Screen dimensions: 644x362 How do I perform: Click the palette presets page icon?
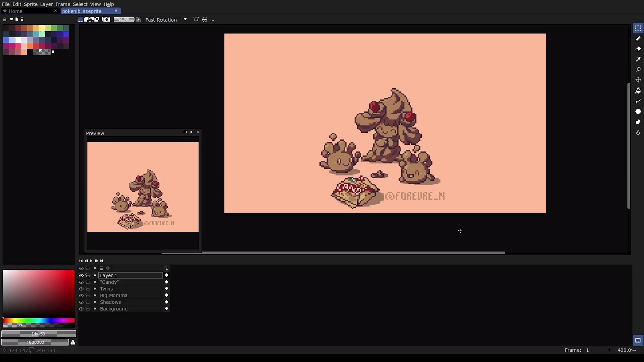coord(16,19)
